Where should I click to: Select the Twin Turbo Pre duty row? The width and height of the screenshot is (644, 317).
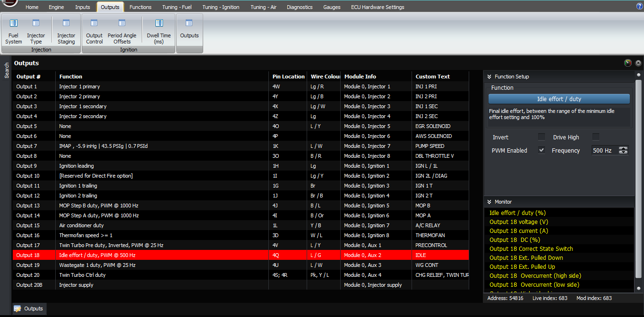[x=241, y=245]
